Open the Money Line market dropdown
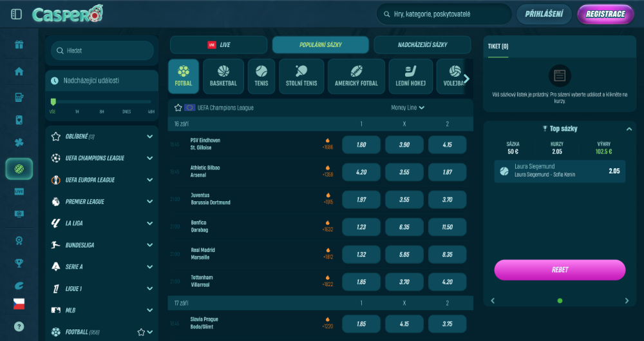The width and height of the screenshot is (644, 341). (408, 108)
